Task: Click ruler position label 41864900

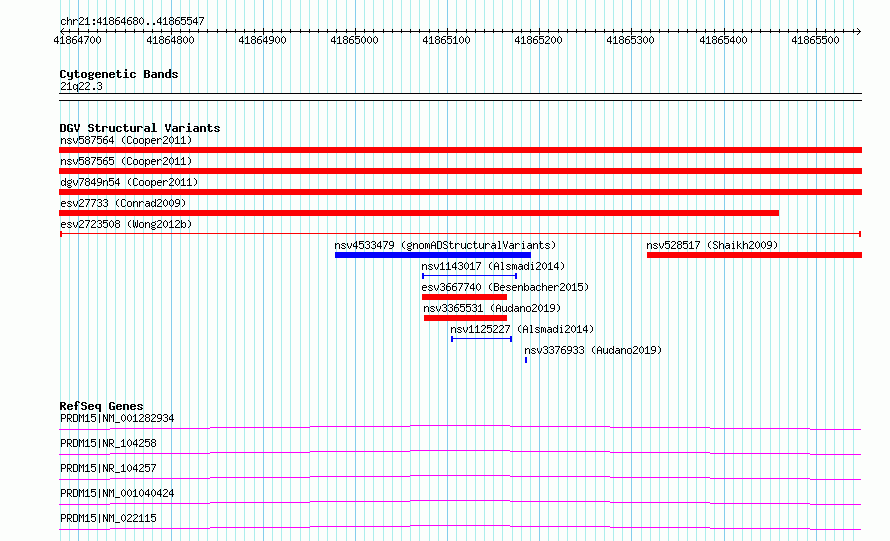Action: click(262, 40)
